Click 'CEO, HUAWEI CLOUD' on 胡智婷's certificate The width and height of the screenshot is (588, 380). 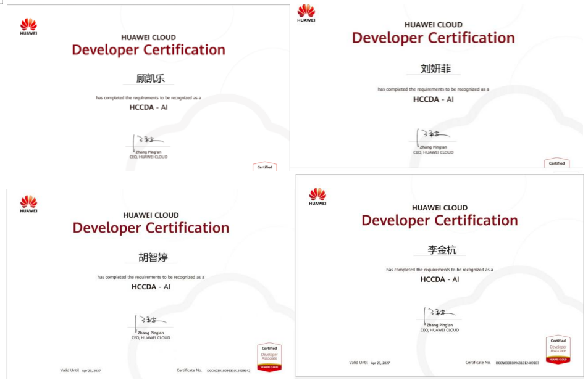(x=151, y=337)
